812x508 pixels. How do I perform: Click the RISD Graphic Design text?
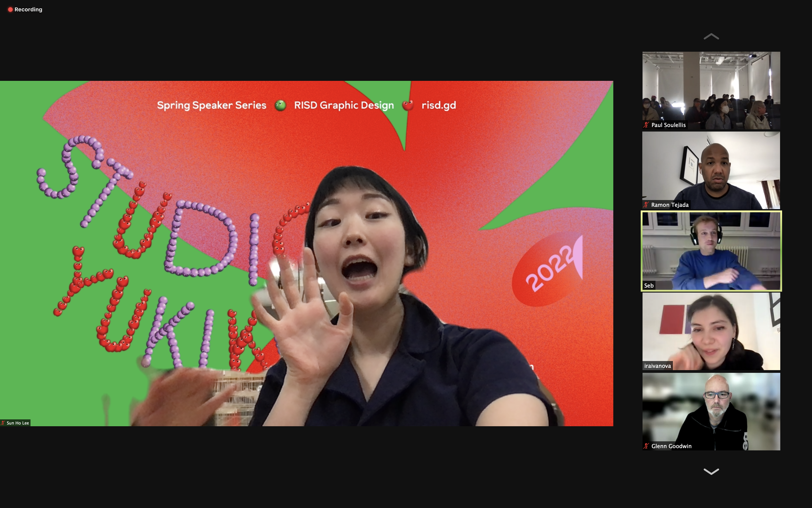pyautogui.click(x=344, y=105)
